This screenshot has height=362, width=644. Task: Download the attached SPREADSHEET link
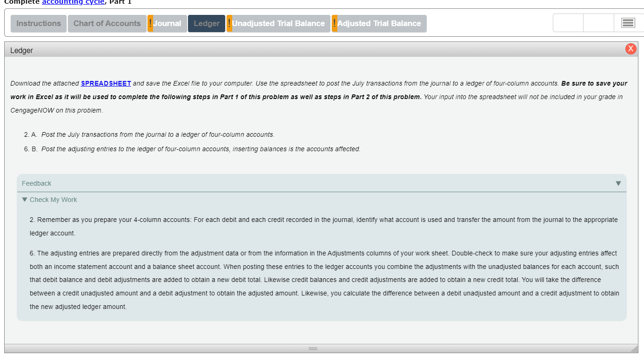click(106, 83)
